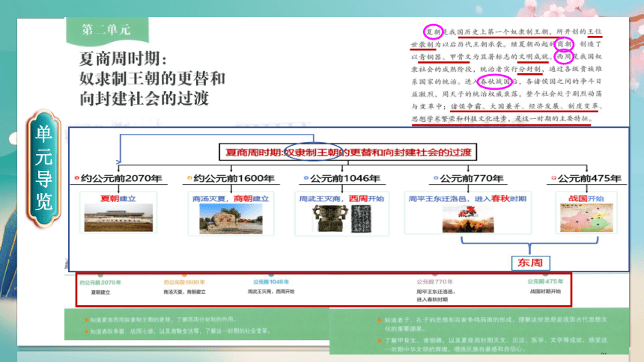
Task: Click the title line 夏商周时期:
Action: (x=124, y=59)
